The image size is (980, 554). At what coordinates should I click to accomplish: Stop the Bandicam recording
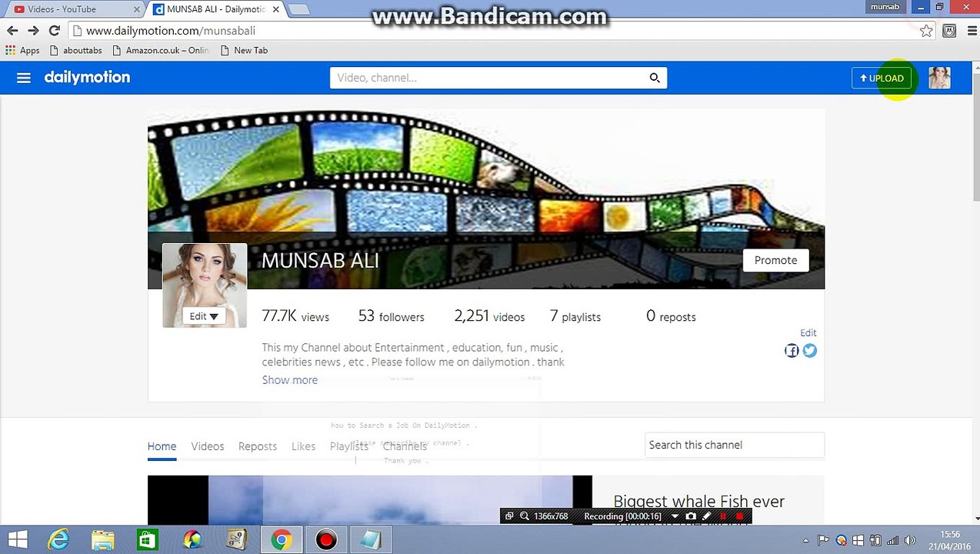tap(740, 516)
